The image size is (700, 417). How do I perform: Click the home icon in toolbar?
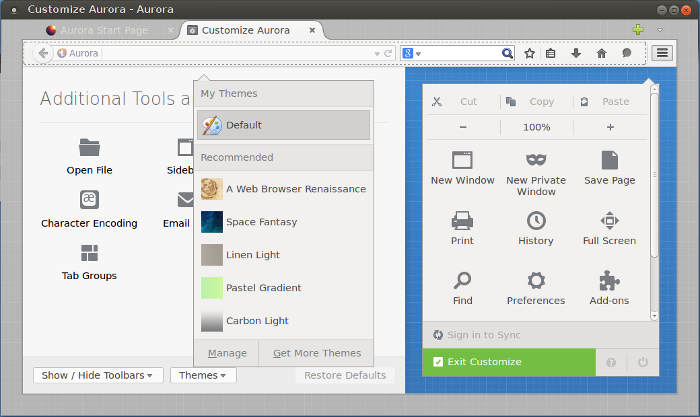601,54
